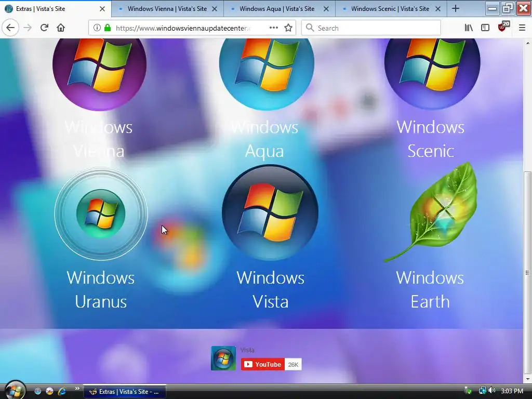
Task: Click the 26K subscriber count
Action: point(293,364)
